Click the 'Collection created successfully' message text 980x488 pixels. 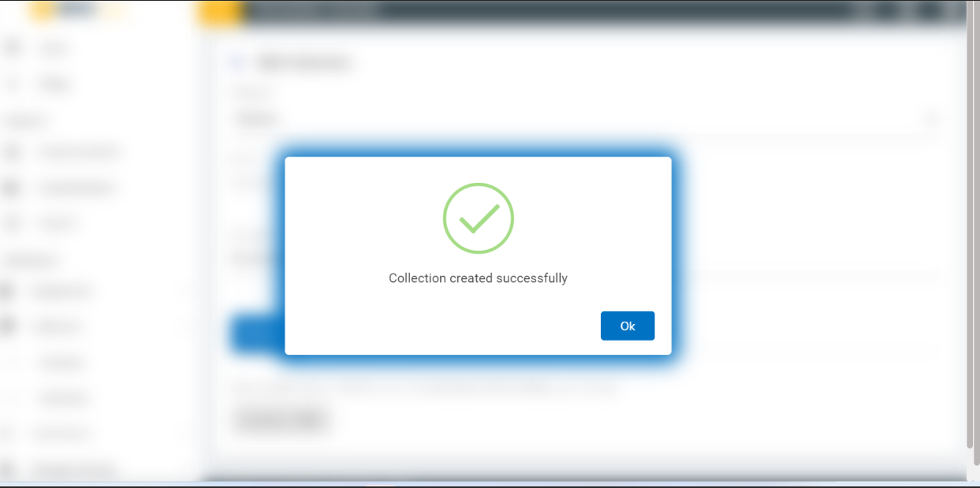click(x=478, y=278)
